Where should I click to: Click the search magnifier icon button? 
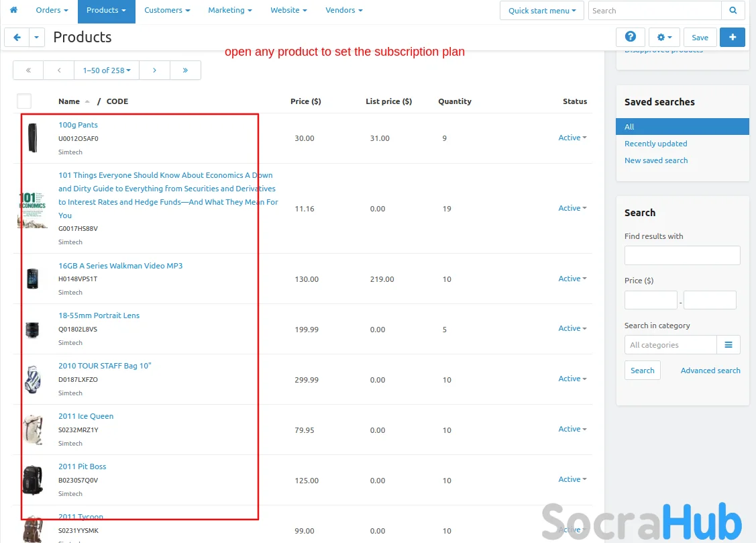[733, 11]
